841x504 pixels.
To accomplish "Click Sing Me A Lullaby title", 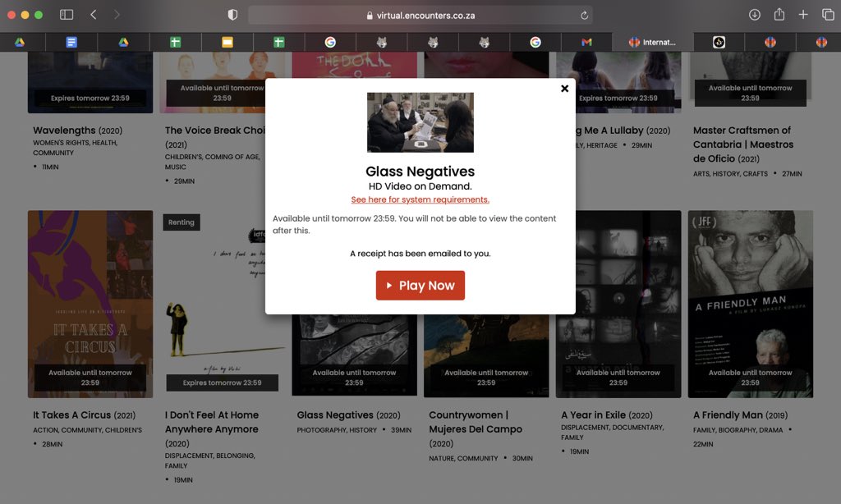I will tap(623, 131).
